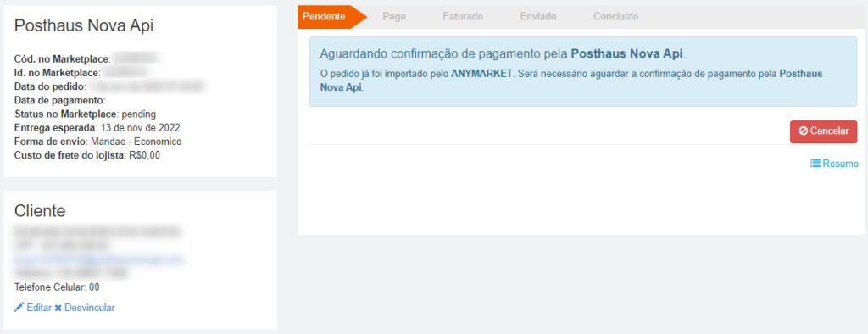Screen dimensions: 868x334
Task: Select the 'Entrega esperada: 13 de nov de 2022' line
Action: (97, 128)
